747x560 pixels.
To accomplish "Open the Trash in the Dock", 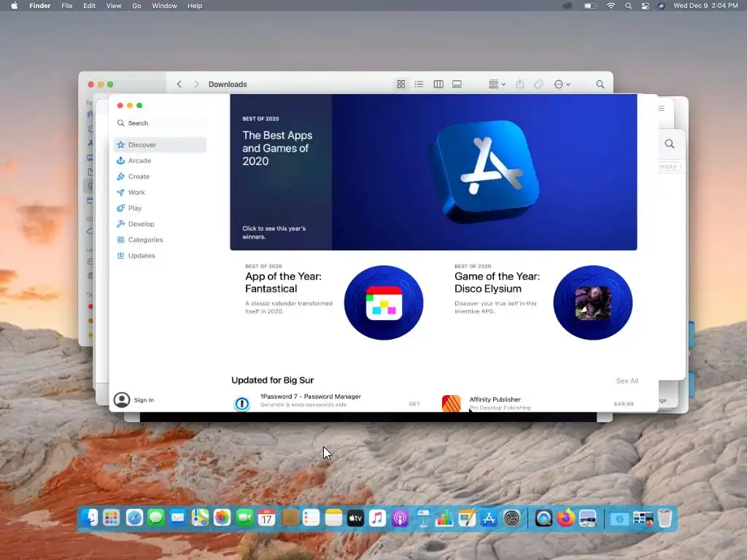I will click(665, 518).
